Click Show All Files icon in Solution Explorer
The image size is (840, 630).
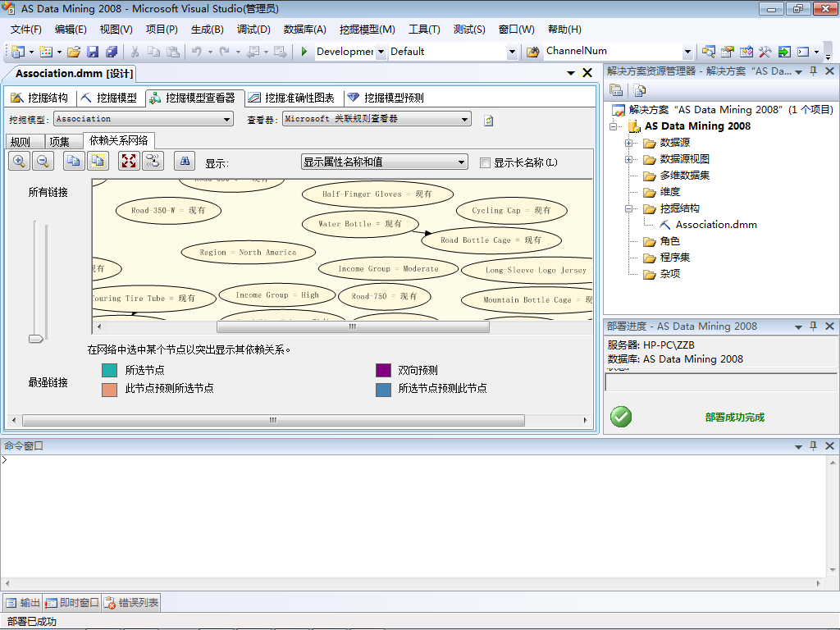(640, 90)
